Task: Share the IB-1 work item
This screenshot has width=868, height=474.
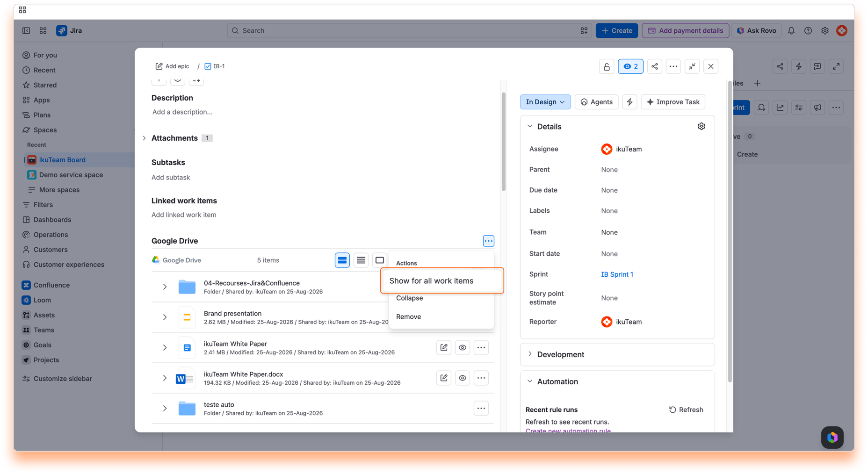Action: click(x=655, y=66)
